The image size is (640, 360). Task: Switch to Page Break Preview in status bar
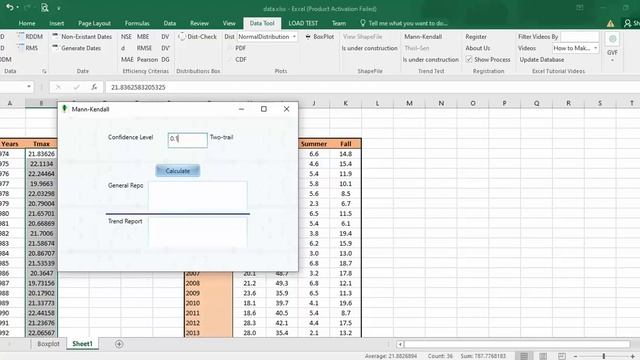click(562, 356)
